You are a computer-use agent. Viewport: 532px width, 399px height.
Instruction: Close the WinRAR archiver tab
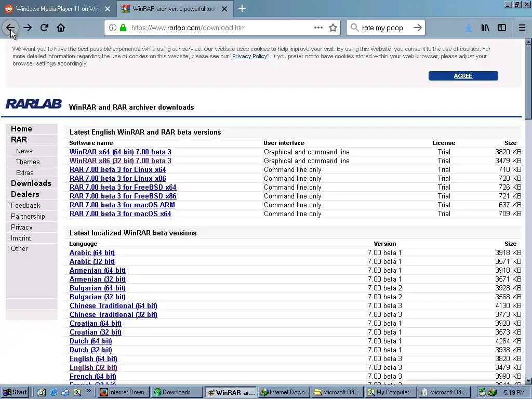point(224,9)
